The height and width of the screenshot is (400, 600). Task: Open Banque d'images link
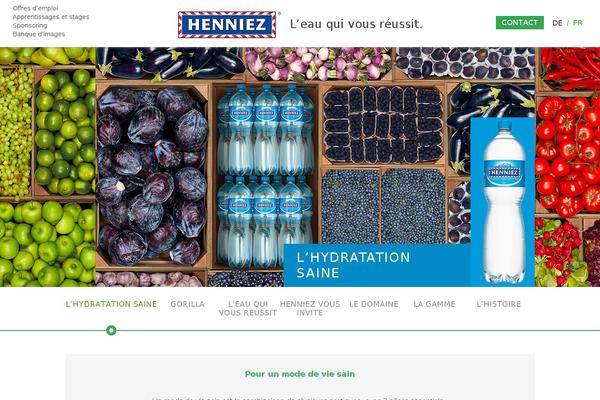click(x=39, y=34)
